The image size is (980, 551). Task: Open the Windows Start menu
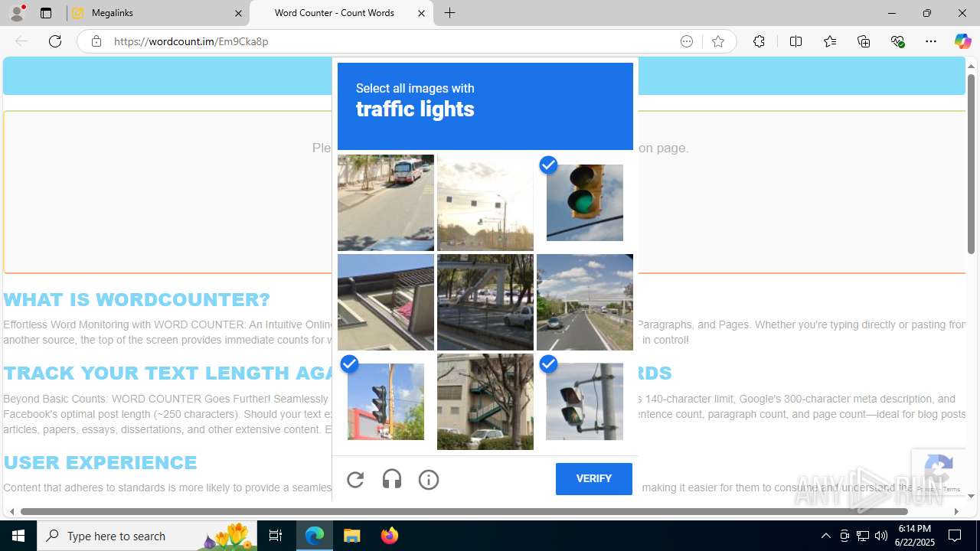18,536
